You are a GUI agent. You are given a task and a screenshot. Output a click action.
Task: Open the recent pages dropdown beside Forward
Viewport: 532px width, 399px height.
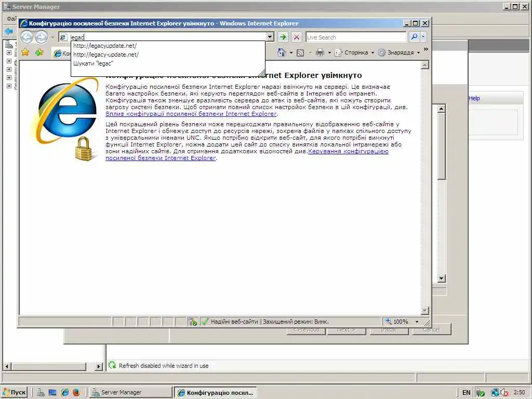click(52, 37)
